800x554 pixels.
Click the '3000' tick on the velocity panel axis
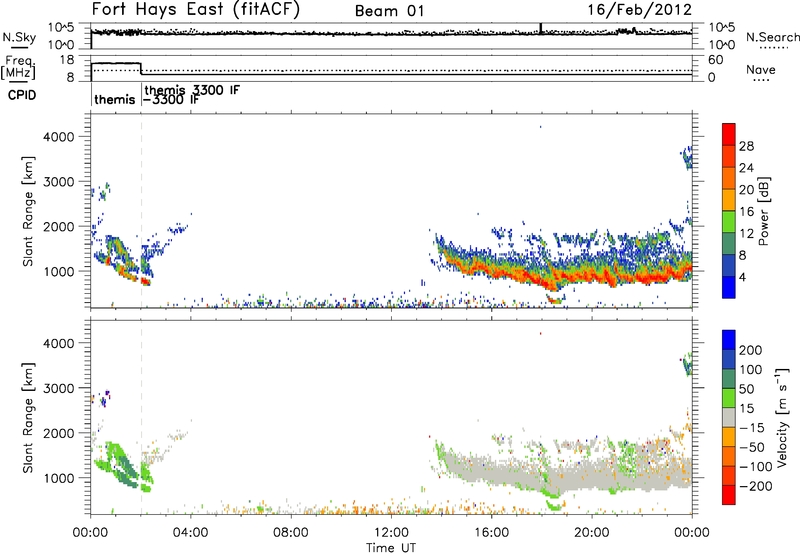(x=59, y=388)
